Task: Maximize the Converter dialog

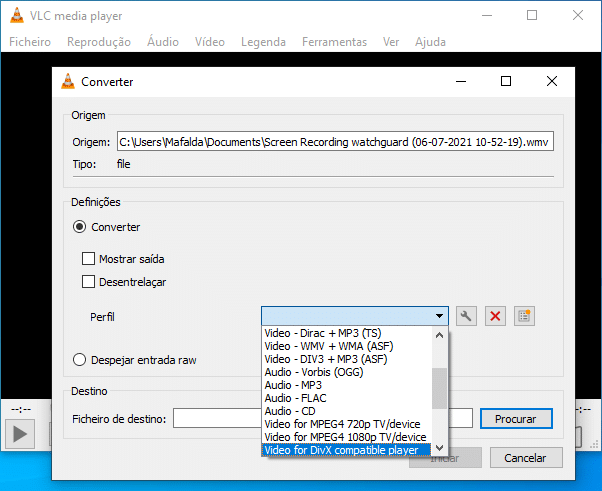Action: [506, 81]
